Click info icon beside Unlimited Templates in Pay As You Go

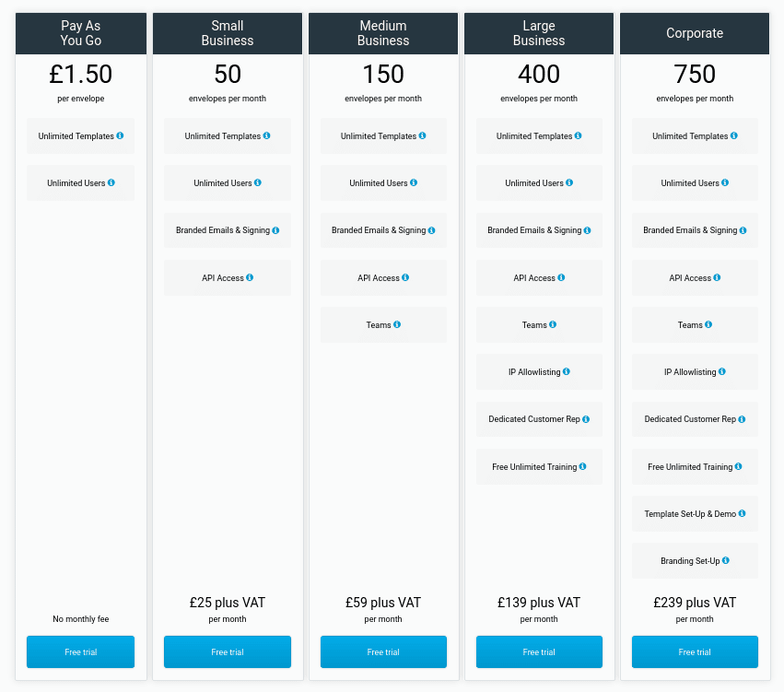coord(120,135)
